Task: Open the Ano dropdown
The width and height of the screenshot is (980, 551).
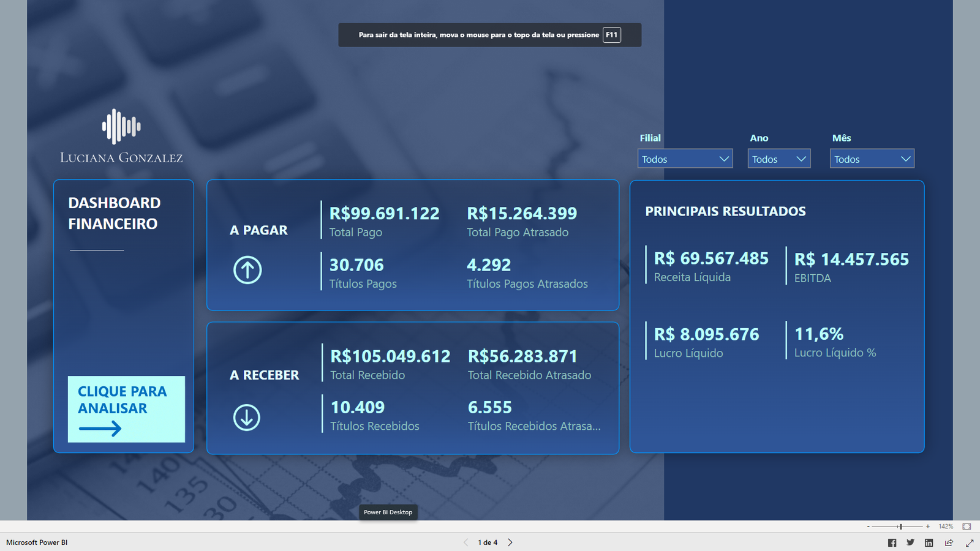Action: click(778, 159)
